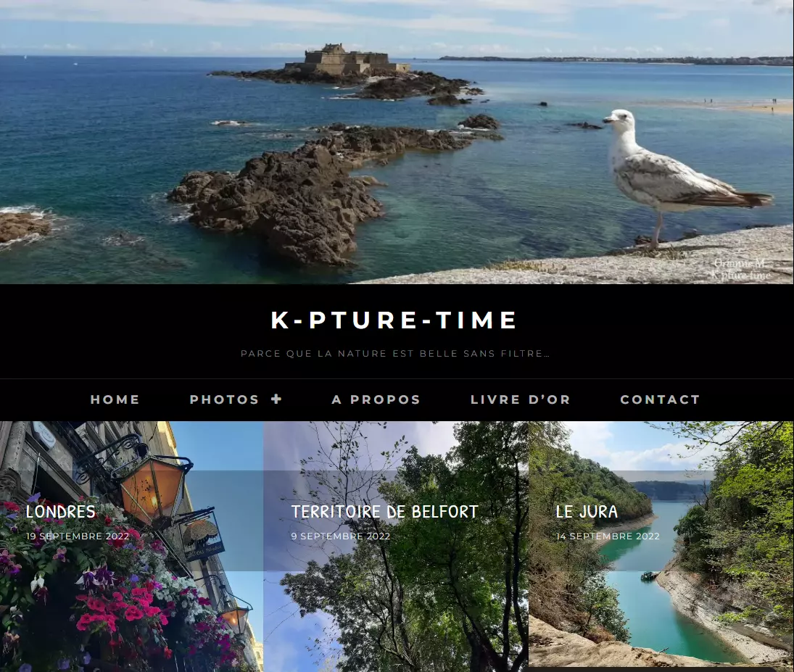Open the Contact page
This screenshot has width=794, height=672.
661,399
